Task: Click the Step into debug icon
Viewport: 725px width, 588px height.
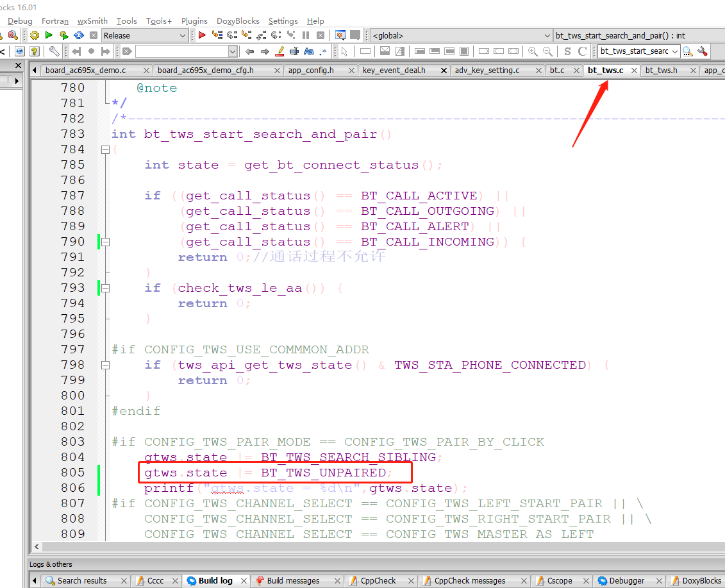Action: coord(246,35)
